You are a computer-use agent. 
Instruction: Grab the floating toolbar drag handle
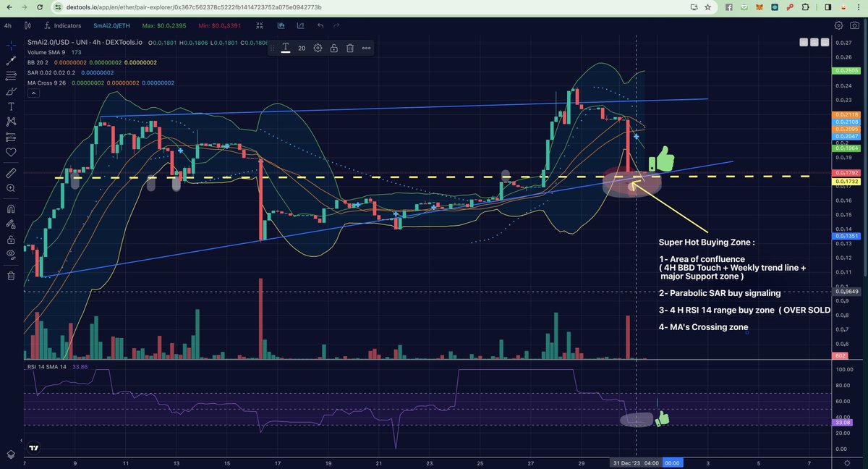point(273,48)
